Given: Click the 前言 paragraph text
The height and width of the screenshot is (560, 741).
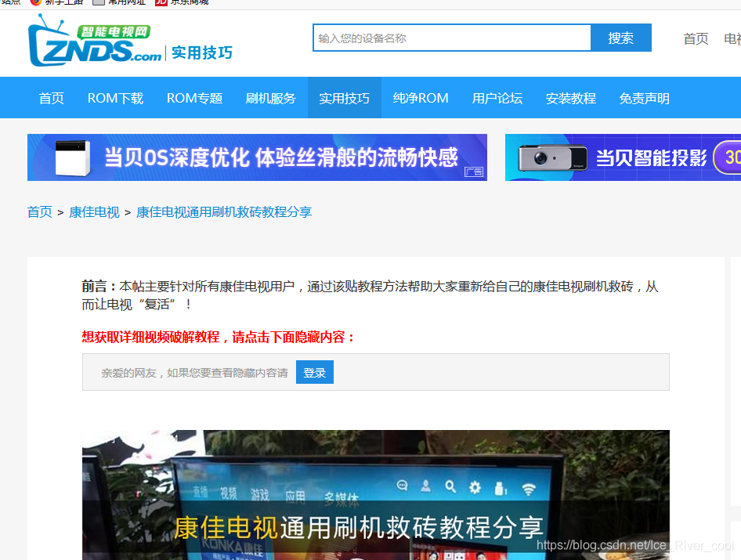Looking at the screenshot, I should [x=370, y=295].
